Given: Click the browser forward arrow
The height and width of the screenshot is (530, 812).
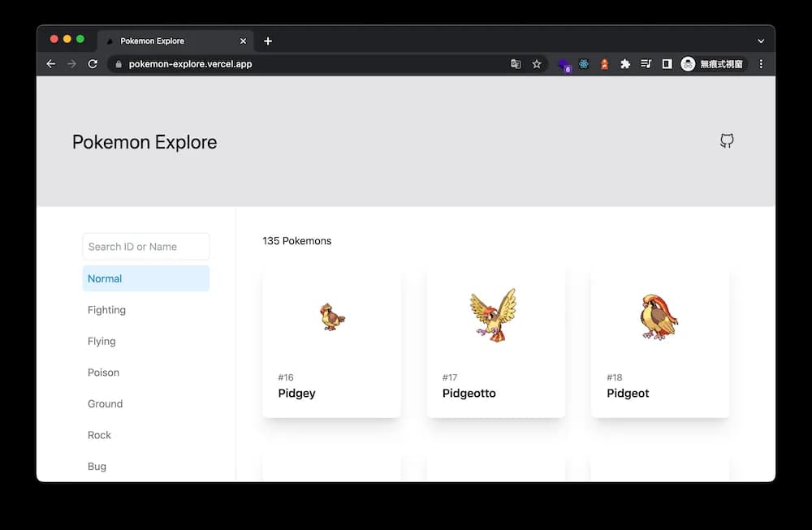Looking at the screenshot, I should coord(71,63).
